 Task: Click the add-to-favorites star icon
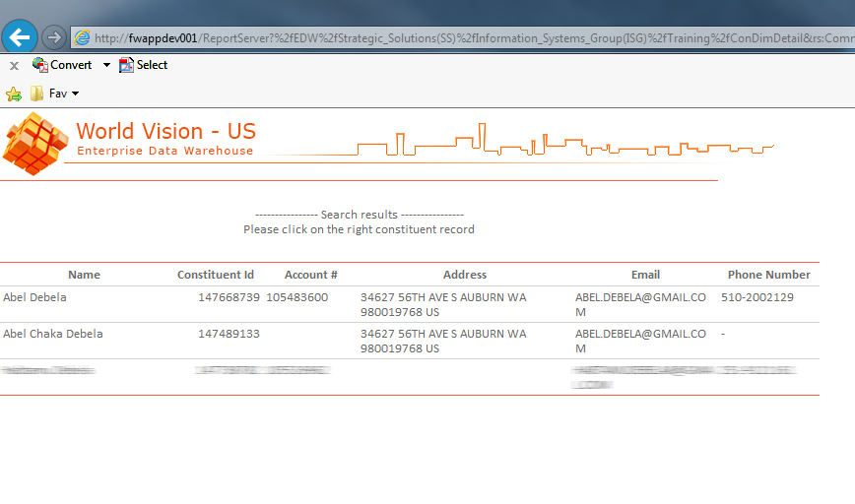tap(14, 94)
